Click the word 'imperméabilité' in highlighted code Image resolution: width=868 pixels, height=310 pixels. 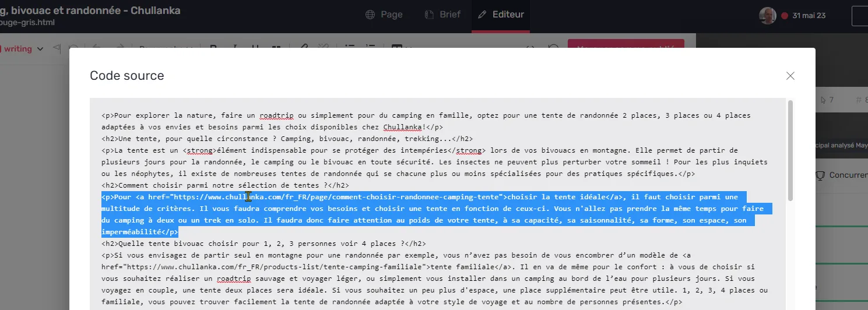[130, 232]
